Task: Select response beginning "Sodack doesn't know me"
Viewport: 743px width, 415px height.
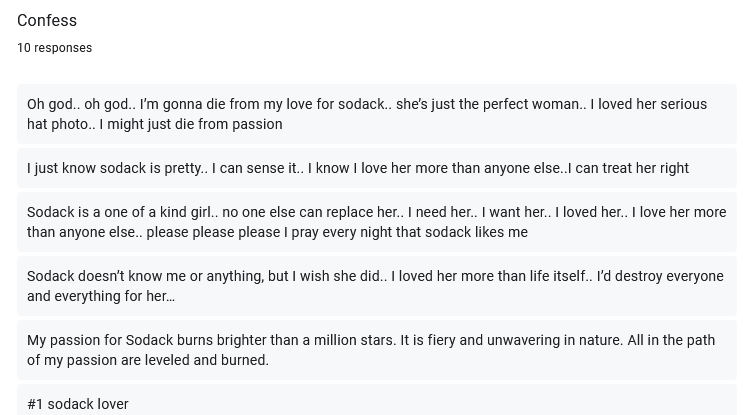Action: (x=377, y=286)
